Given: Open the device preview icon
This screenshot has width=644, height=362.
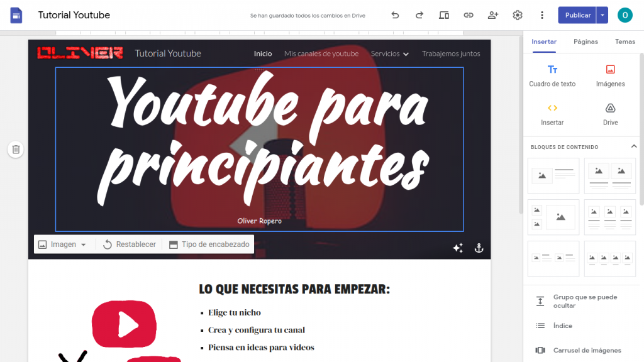Looking at the screenshot, I should (x=444, y=15).
